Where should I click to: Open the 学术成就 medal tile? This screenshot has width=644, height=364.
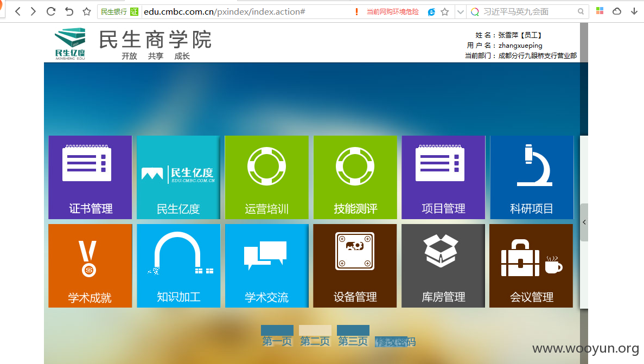(91, 265)
